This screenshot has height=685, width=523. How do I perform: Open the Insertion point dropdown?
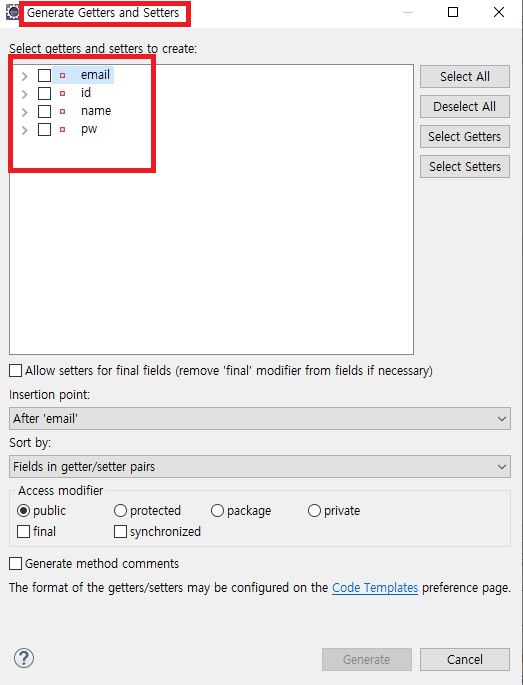[x=260, y=419]
